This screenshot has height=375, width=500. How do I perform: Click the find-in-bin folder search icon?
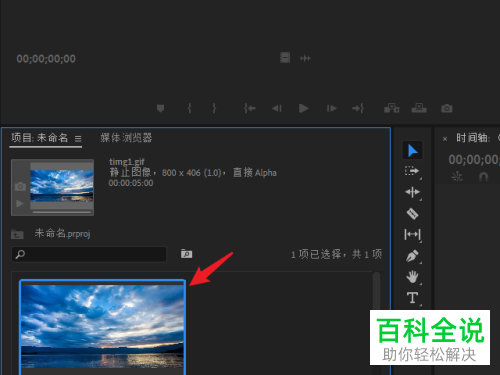click(x=186, y=254)
